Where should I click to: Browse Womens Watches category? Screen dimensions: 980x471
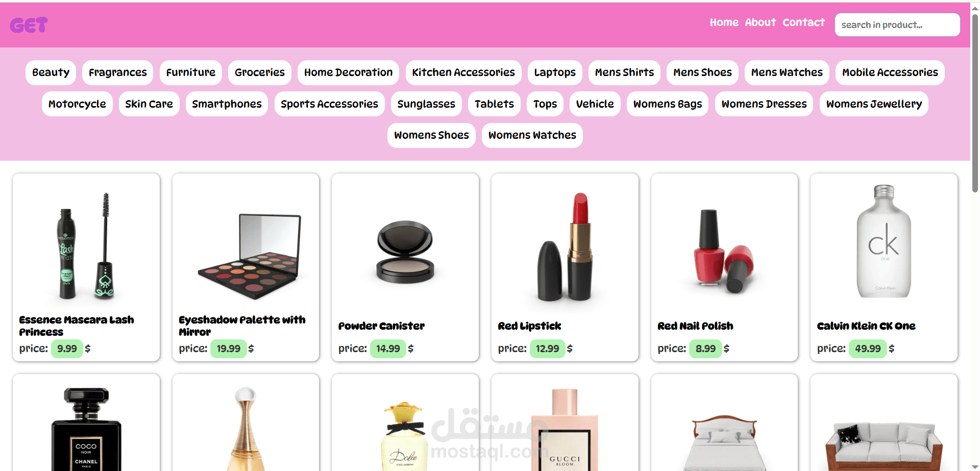[x=532, y=135]
